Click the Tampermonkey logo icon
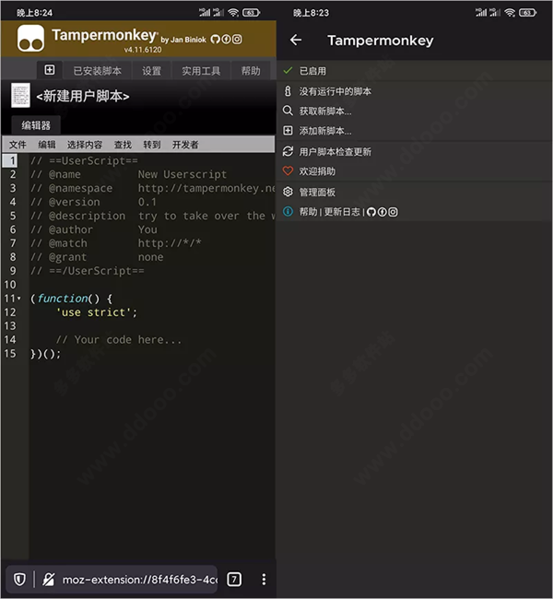553x599 pixels. coord(31,39)
